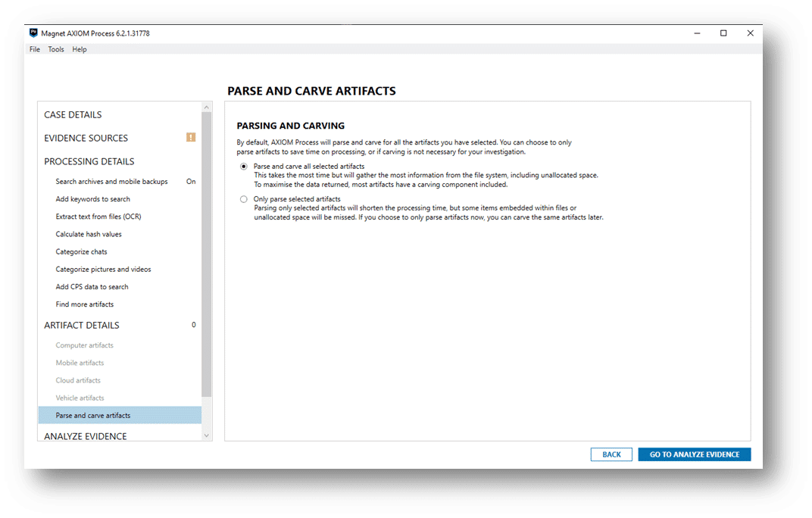
Task: Go to ANALYZE EVIDENCE section in sidebar
Action: 86,436
